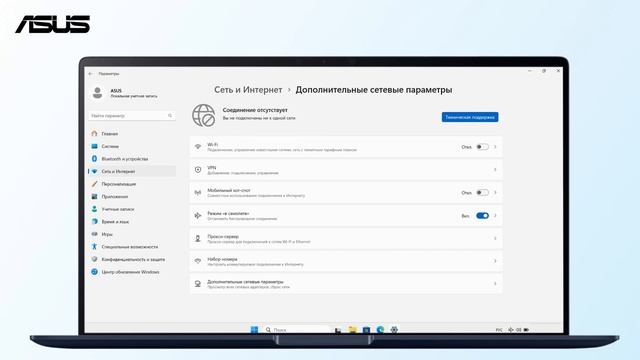Viewport: 640px width, 360px height.
Task: Open the Набор номера row chevron
Action: [495, 261]
